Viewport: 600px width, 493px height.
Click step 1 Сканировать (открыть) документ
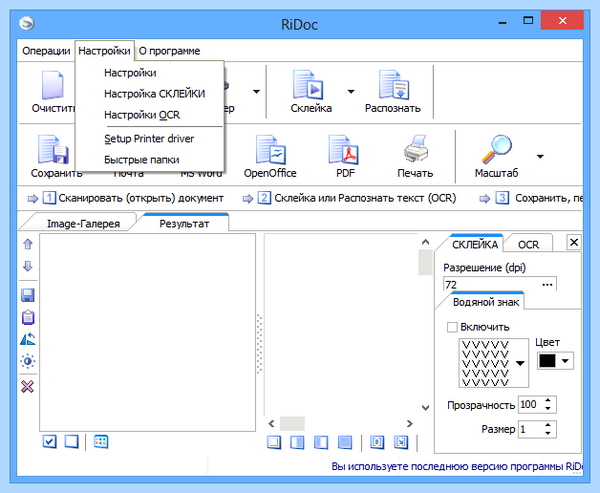click(x=133, y=198)
